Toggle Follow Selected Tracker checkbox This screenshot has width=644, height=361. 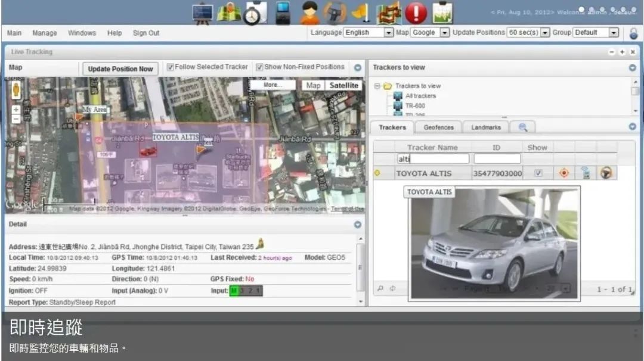coord(171,67)
